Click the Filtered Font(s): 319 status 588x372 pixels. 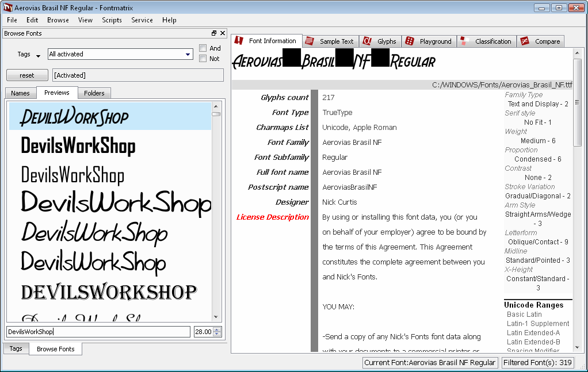(x=537, y=363)
